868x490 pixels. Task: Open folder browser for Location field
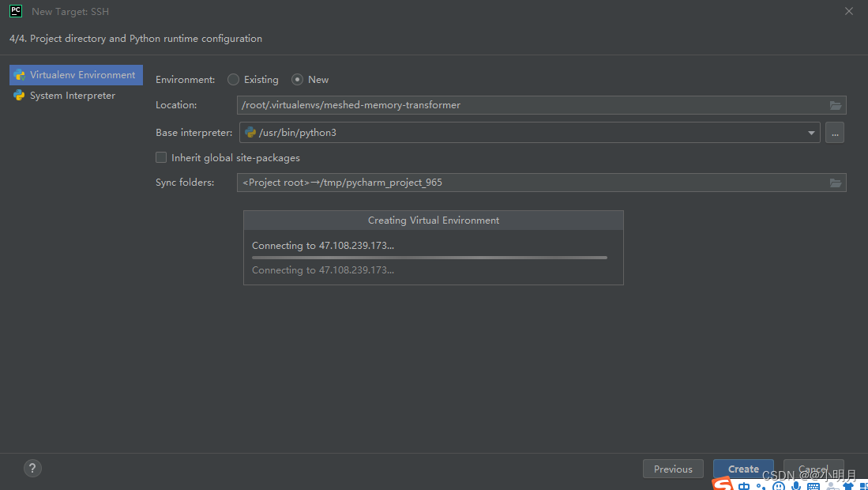[836, 105]
